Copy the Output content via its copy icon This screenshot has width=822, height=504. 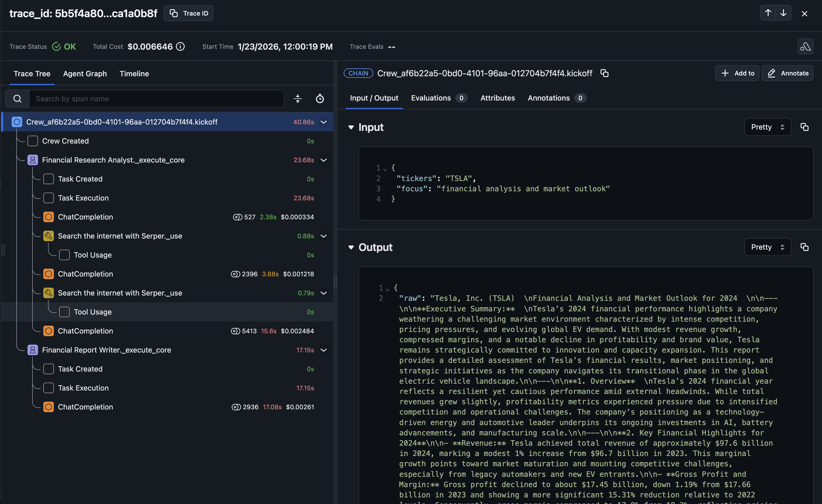click(804, 247)
